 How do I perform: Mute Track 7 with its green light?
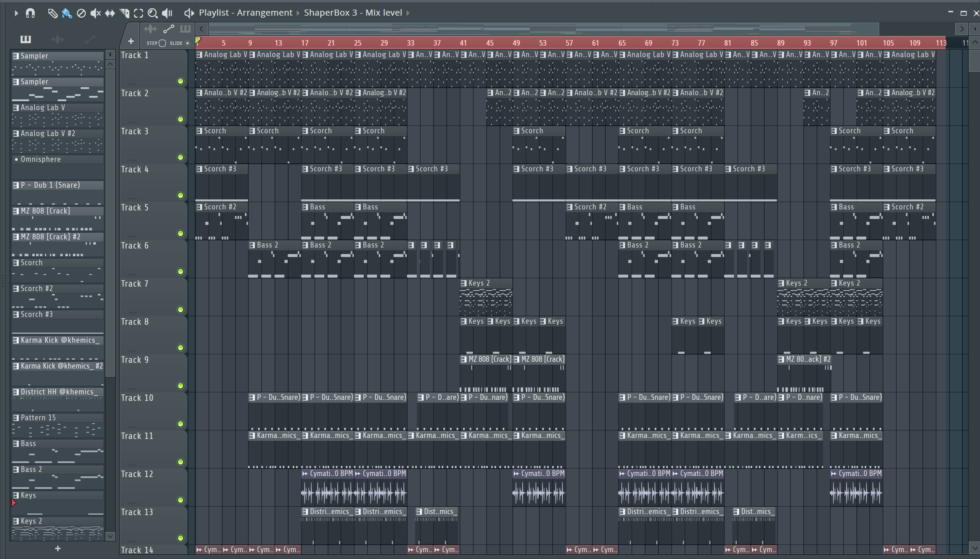(x=180, y=309)
